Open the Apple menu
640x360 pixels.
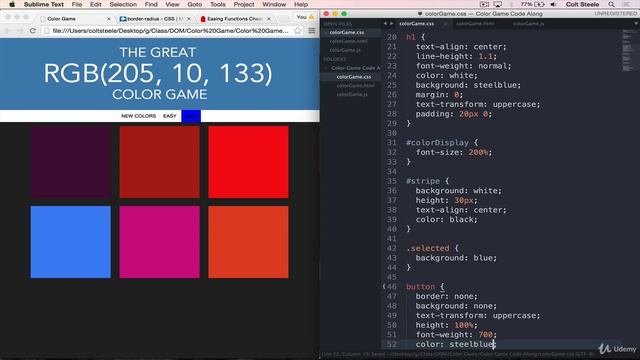12,4
